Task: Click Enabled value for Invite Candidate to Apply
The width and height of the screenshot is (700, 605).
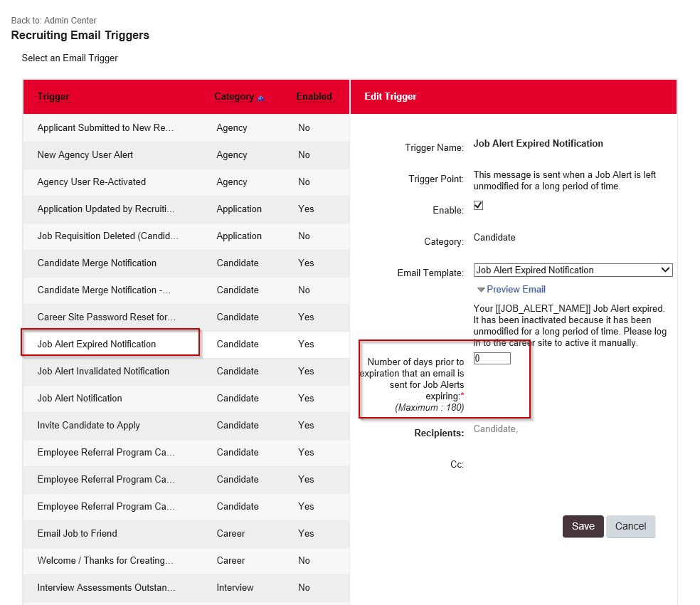Action: pos(306,426)
